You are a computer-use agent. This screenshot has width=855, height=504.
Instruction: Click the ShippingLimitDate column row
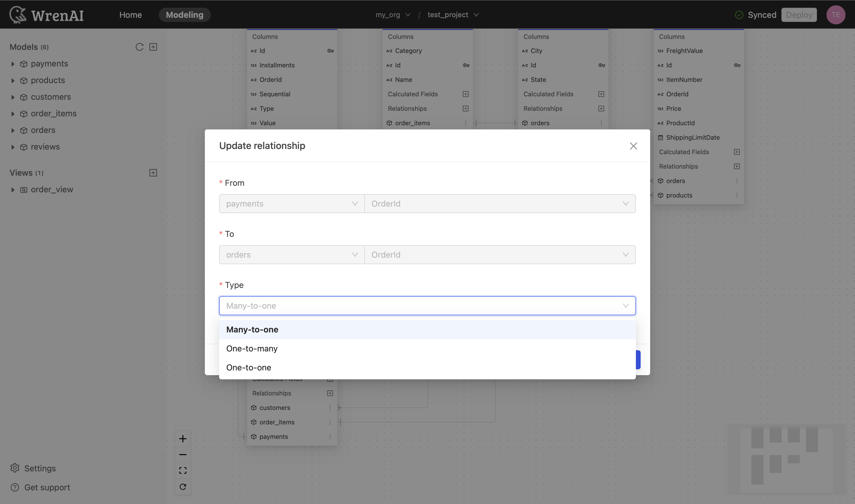click(699, 137)
